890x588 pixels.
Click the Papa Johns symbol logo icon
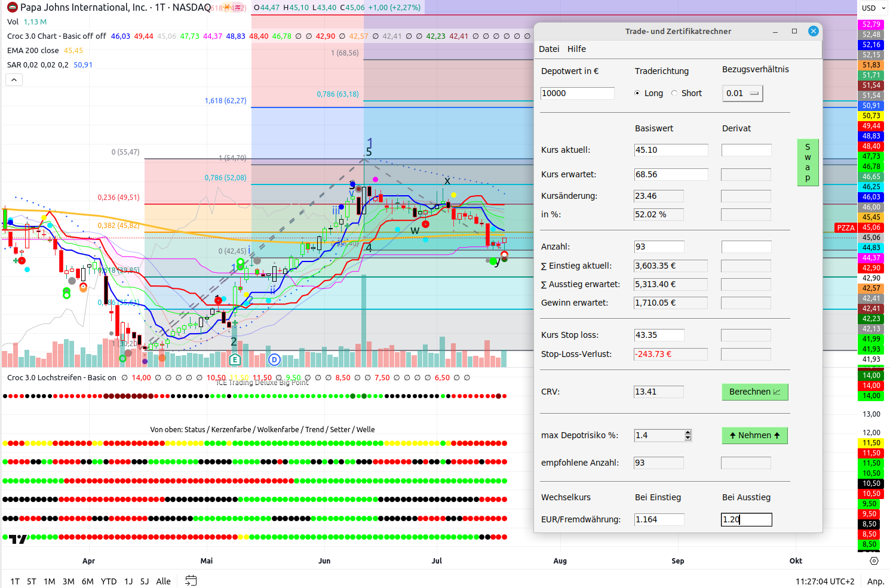12,8
